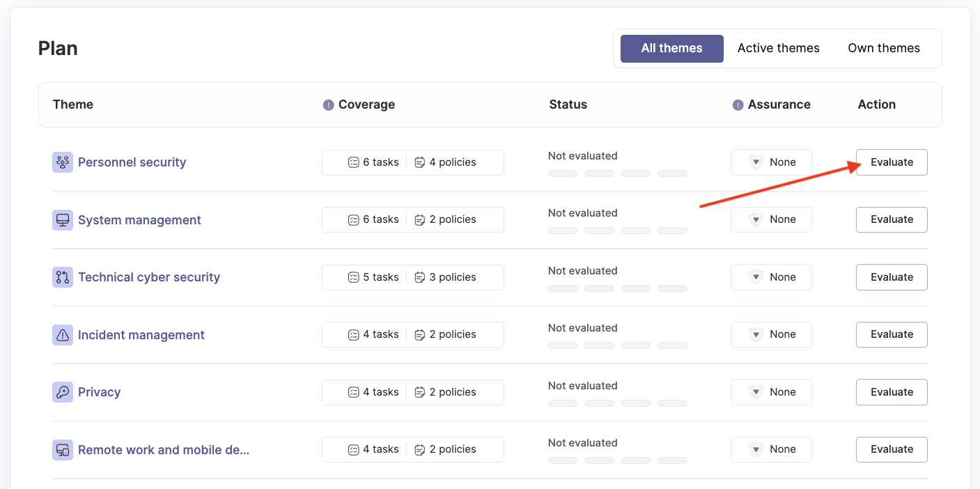Click the Coverage column header

[x=366, y=104]
